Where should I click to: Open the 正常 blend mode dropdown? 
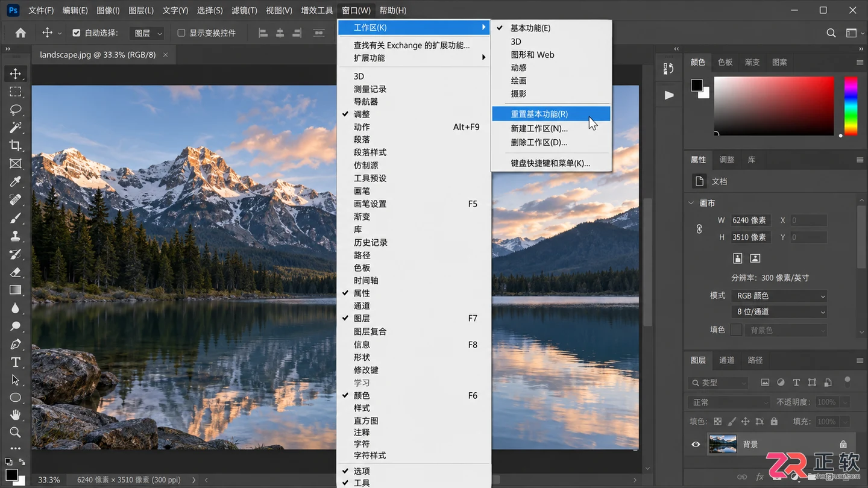click(x=730, y=402)
